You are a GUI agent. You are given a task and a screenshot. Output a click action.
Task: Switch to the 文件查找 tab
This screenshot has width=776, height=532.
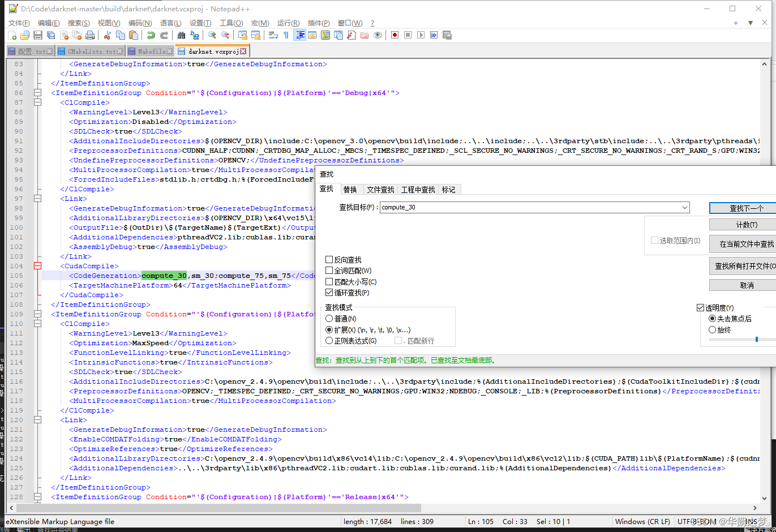(x=380, y=190)
